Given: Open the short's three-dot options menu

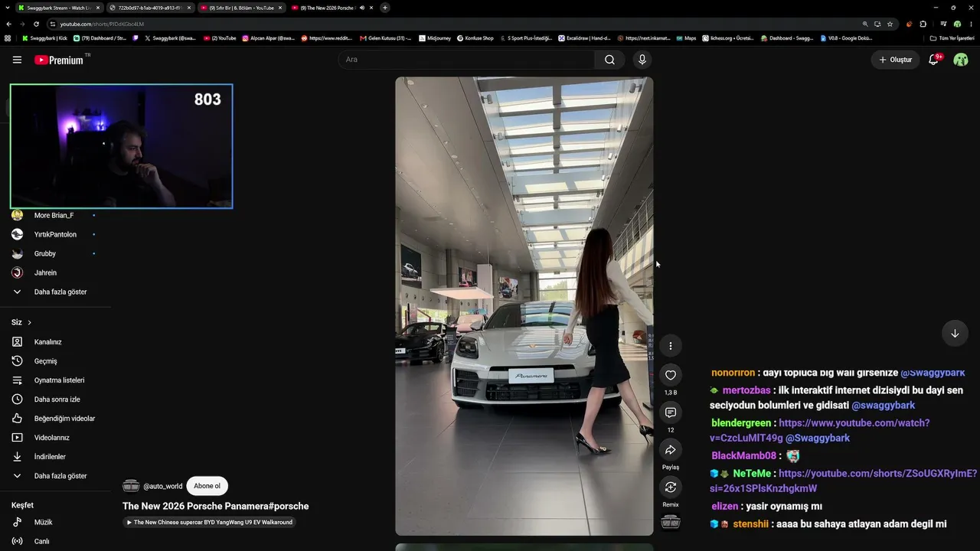Looking at the screenshot, I should coord(671,346).
